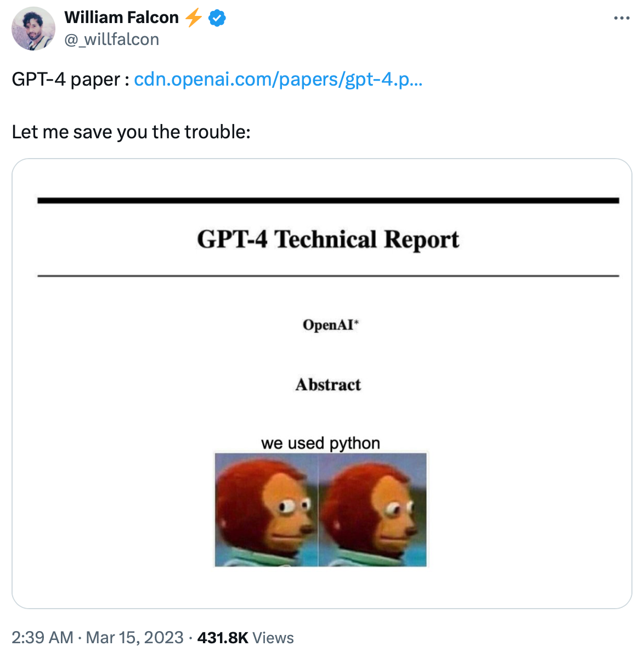644x652 pixels.
Task: Click the "GPT-4 Technical Report" title
Action: tap(328, 239)
